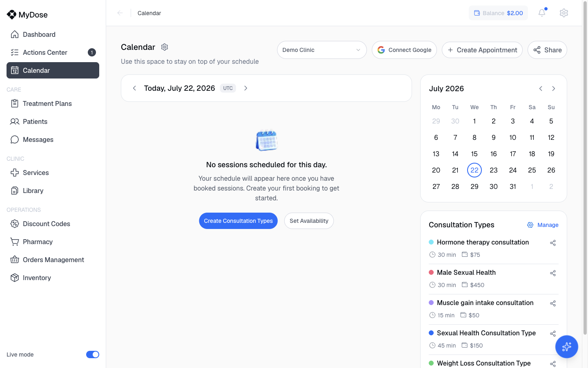
Task: Share Muscle gain intake consultation
Action: (x=553, y=303)
